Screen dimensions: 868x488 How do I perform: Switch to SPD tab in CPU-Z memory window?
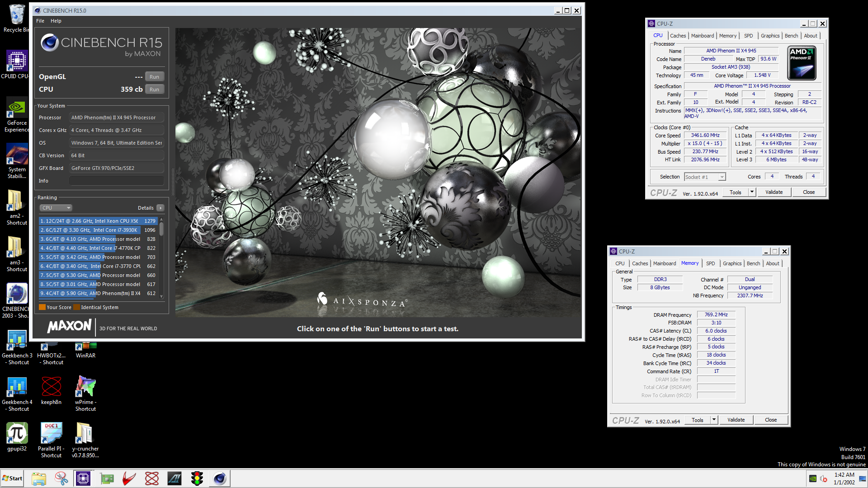711,263
